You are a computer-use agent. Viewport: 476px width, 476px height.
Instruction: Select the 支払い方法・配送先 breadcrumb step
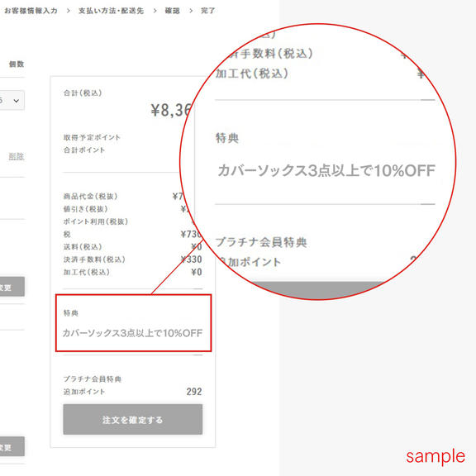(x=111, y=11)
